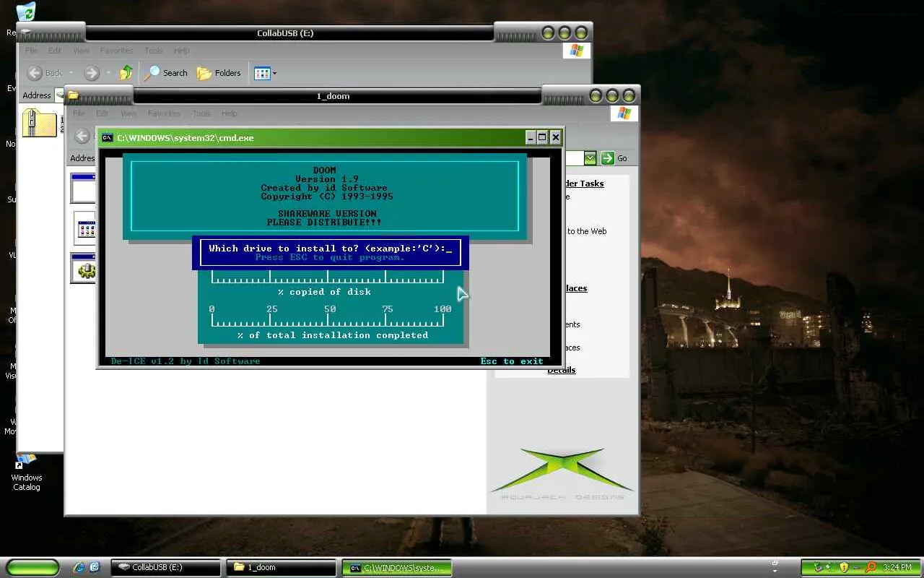The image size is (924, 578).
Task: Expand the address bar dropdown in 1_doom
Action: tap(590, 158)
